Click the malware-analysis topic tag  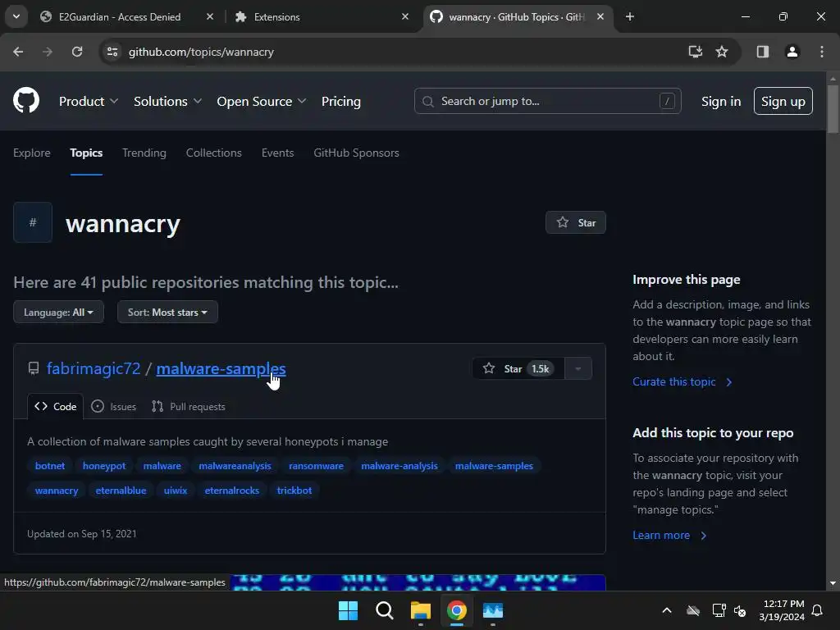[399, 466]
